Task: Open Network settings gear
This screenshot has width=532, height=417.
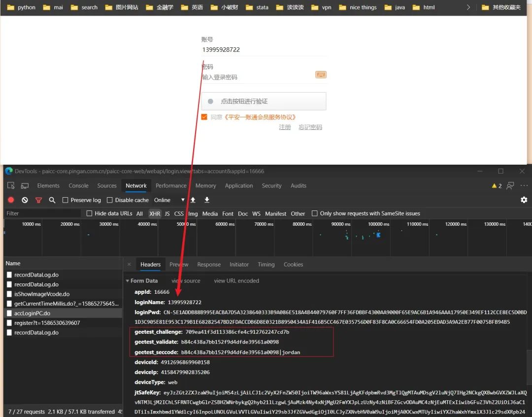Action: point(524,200)
